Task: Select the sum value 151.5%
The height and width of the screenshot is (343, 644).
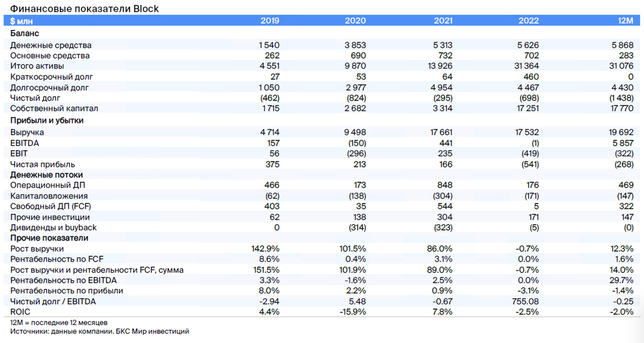Action: (x=266, y=270)
